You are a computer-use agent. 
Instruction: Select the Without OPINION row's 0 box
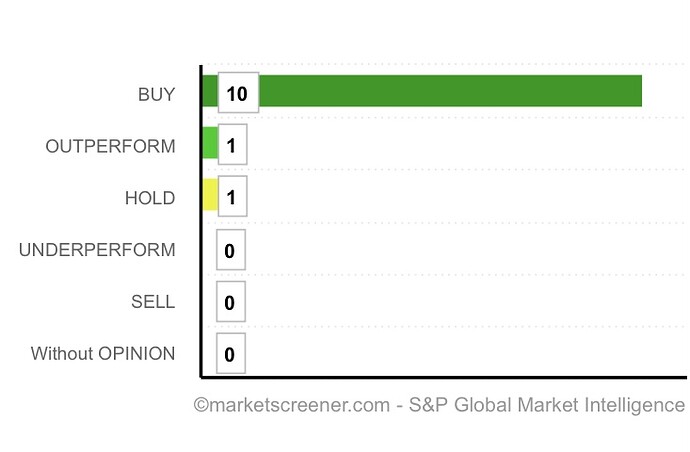tap(230, 354)
